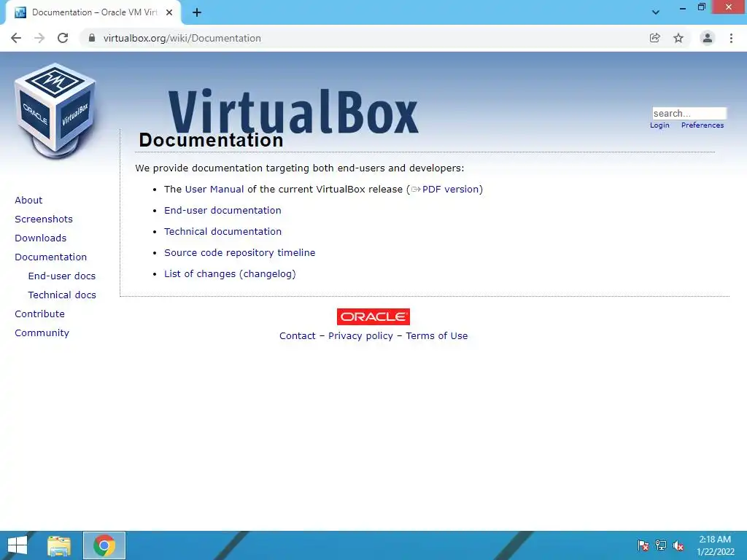The image size is (747, 560).
Task: Open Technical documentation link
Action: [x=223, y=231]
